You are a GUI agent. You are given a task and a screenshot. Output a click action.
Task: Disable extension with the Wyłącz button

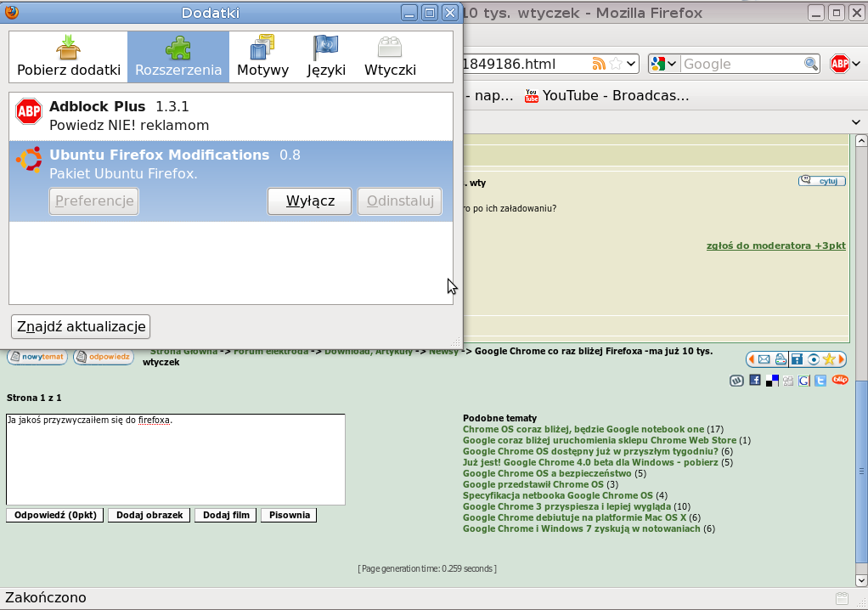coord(309,201)
